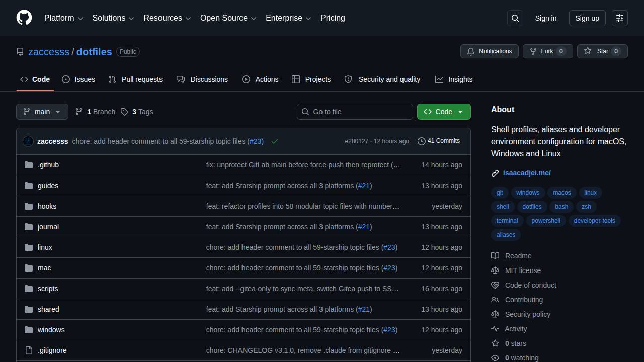
Task: Open the search magnifier icon
Action: (515, 18)
